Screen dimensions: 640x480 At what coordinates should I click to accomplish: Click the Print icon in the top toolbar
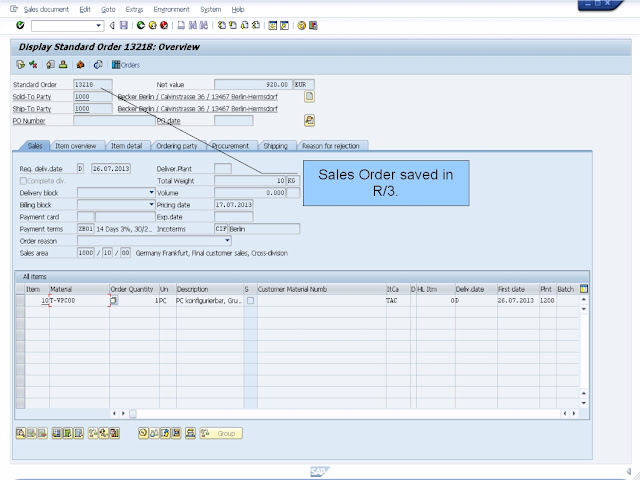(181, 25)
